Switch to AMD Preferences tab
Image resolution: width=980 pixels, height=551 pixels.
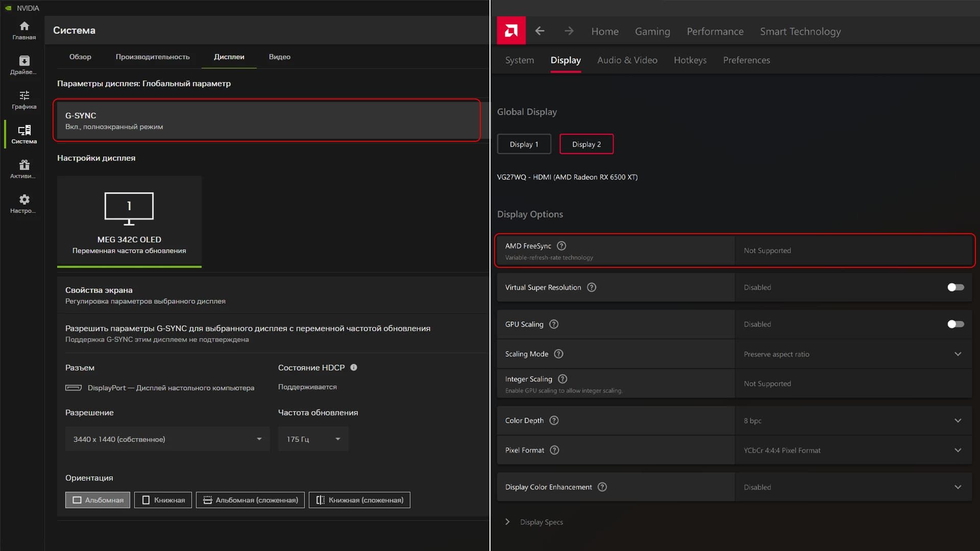746,60
